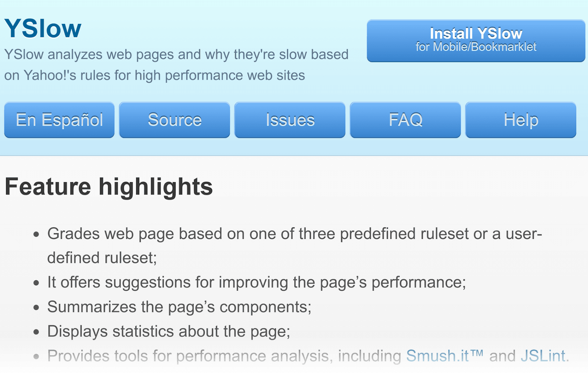588x373 pixels.
Task: Open the Help page
Action: 520,120
